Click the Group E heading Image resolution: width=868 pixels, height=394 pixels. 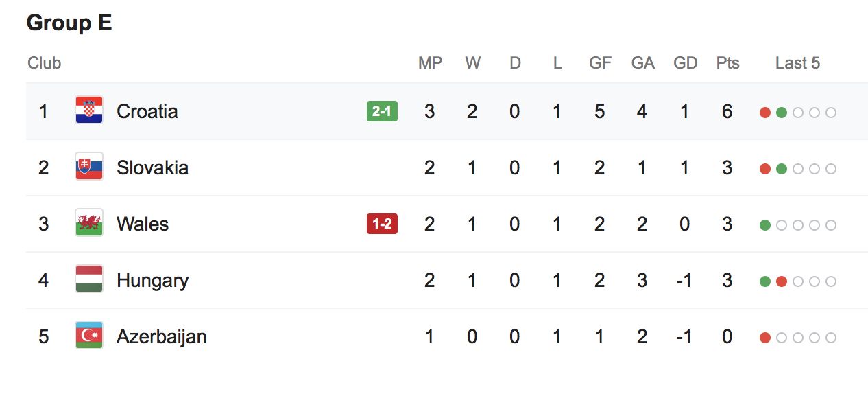tap(69, 23)
